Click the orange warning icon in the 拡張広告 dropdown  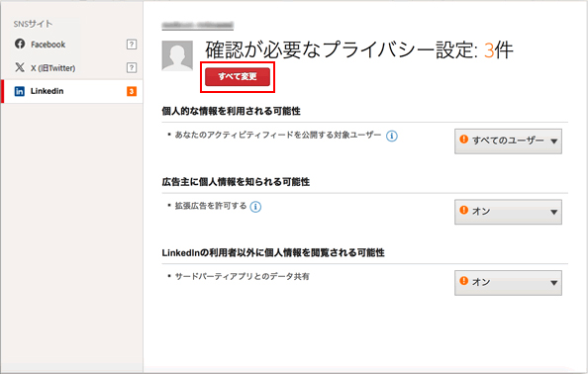pyautogui.click(x=464, y=210)
